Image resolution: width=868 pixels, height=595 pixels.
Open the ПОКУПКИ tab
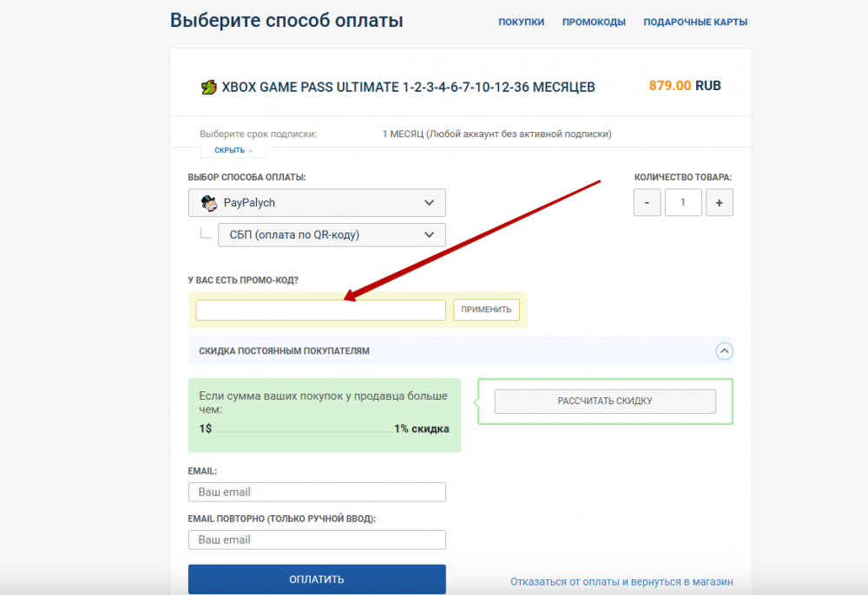pyautogui.click(x=521, y=23)
